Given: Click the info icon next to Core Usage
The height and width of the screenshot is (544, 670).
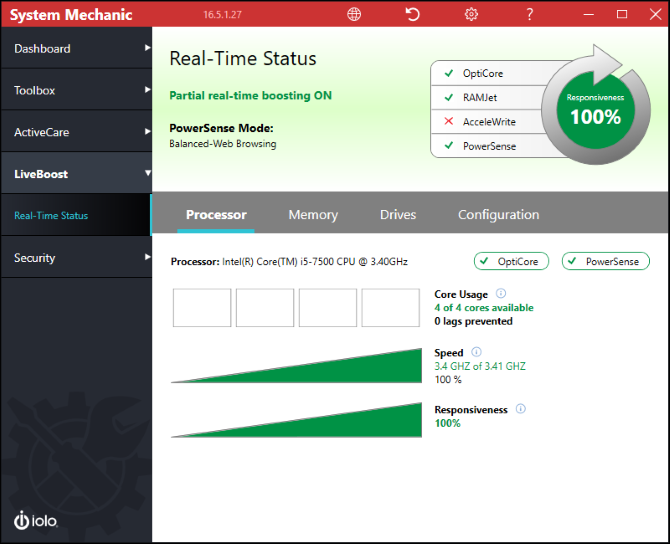Looking at the screenshot, I should (x=501, y=294).
